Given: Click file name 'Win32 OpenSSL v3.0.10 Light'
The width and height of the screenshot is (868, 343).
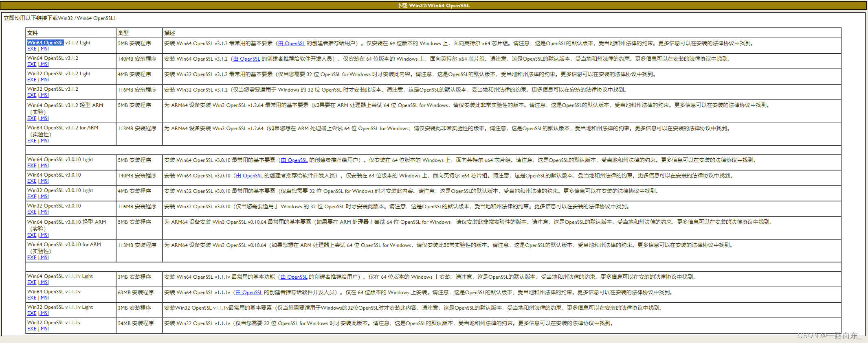Looking at the screenshot, I should (x=60, y=190).
